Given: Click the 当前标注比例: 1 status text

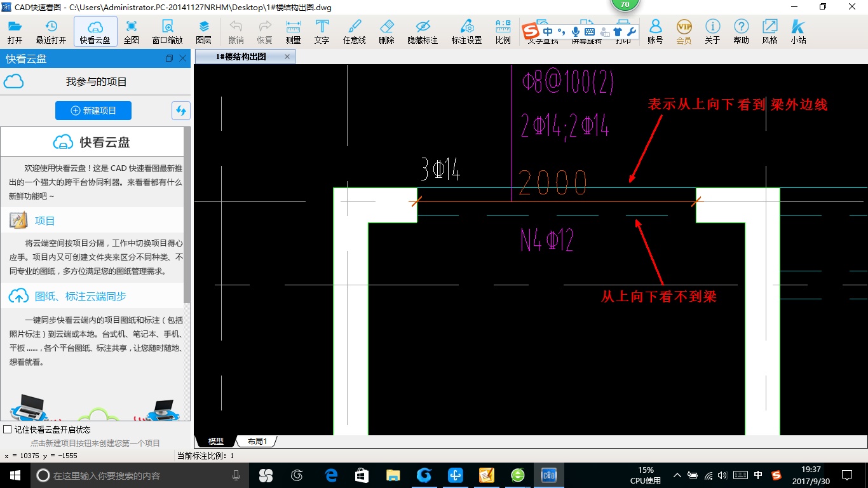Looking at the screenshot, I should [205, 456].
